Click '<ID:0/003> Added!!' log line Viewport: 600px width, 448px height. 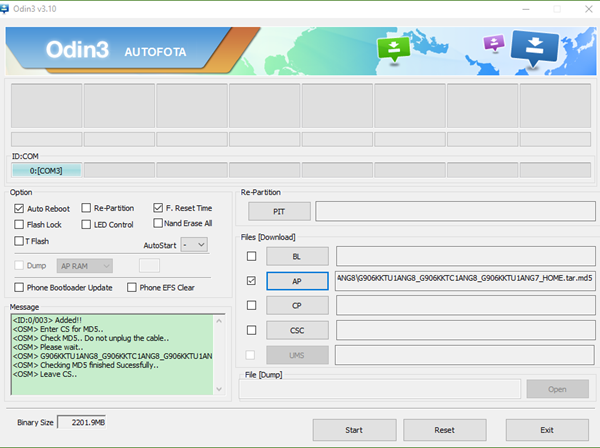(x=47, y=320)
